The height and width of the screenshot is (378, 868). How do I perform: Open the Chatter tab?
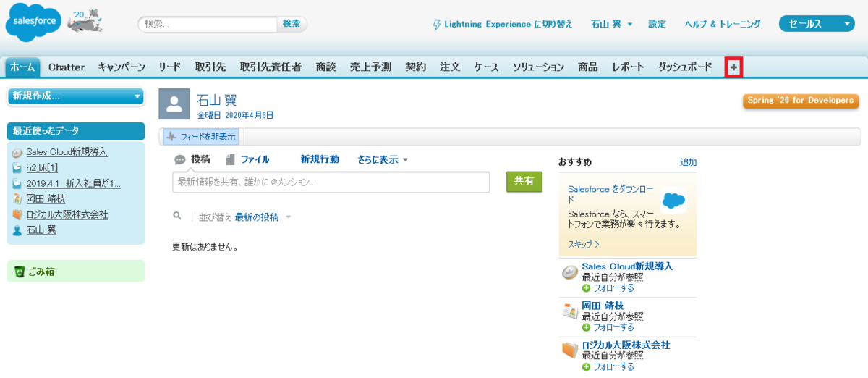click(67, 67)
